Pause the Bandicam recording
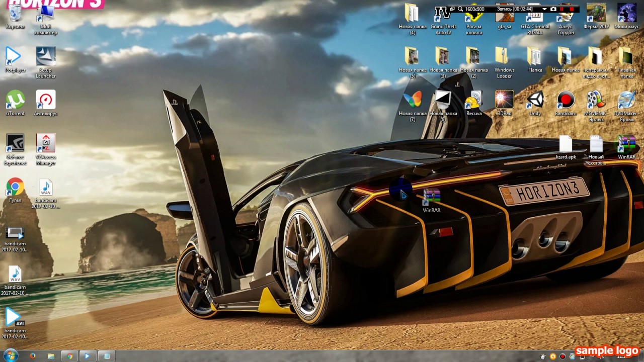Viewport: 644px width, 362px height. coord(562,9)
